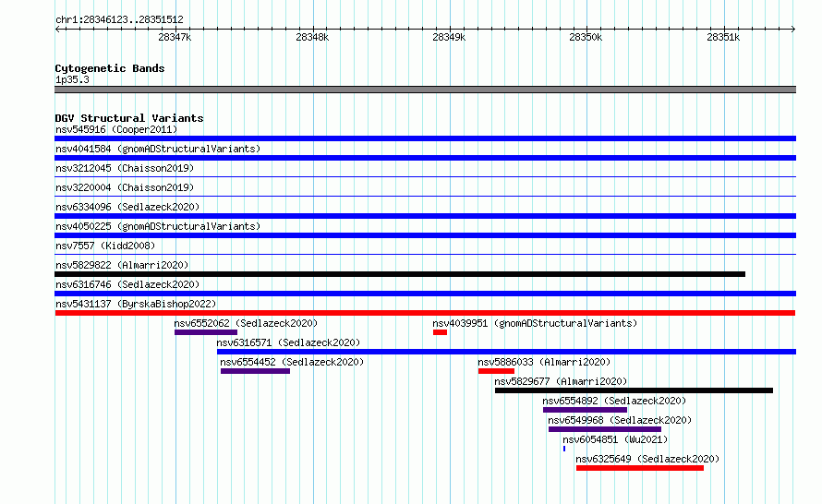The image size is (822, 504).
Task: Click the gray 1p35.3 cytogenetic band bar
Action: [425, 90]
